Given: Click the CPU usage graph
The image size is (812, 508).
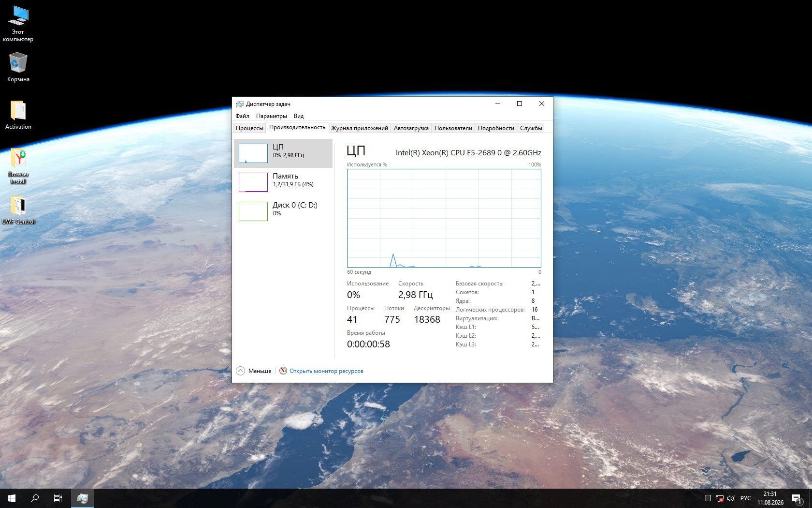Looking at the screenshot, I should 444,218.
